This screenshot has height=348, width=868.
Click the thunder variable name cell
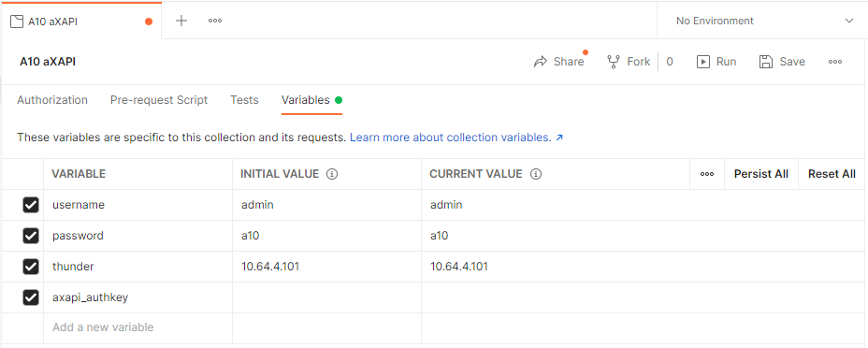pyautogui.click(x=137, y=267)
